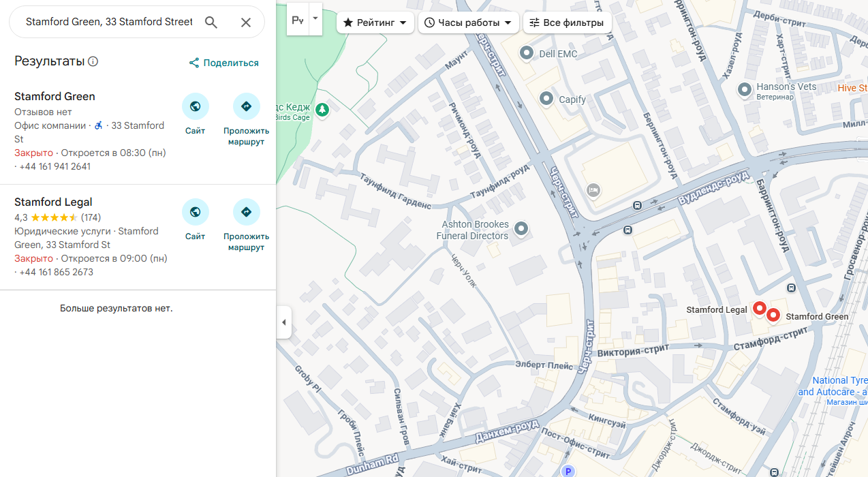Image resolution: width=868 pixels, height=477 pixels.
Task: Collapse the side results panel
Action: (x=284, y=322)
